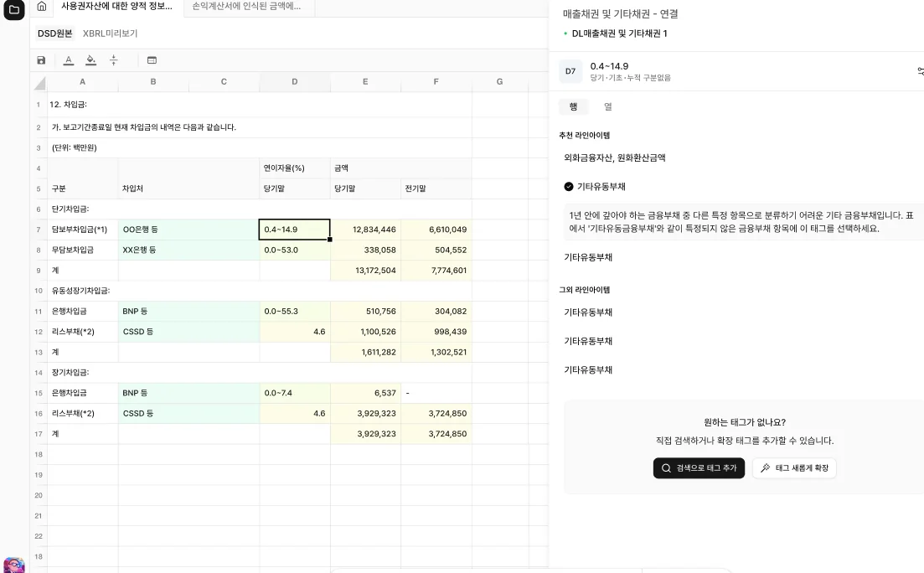Select the 외화금융자산, 원화환산금액 line item

[x=615, y=157]
